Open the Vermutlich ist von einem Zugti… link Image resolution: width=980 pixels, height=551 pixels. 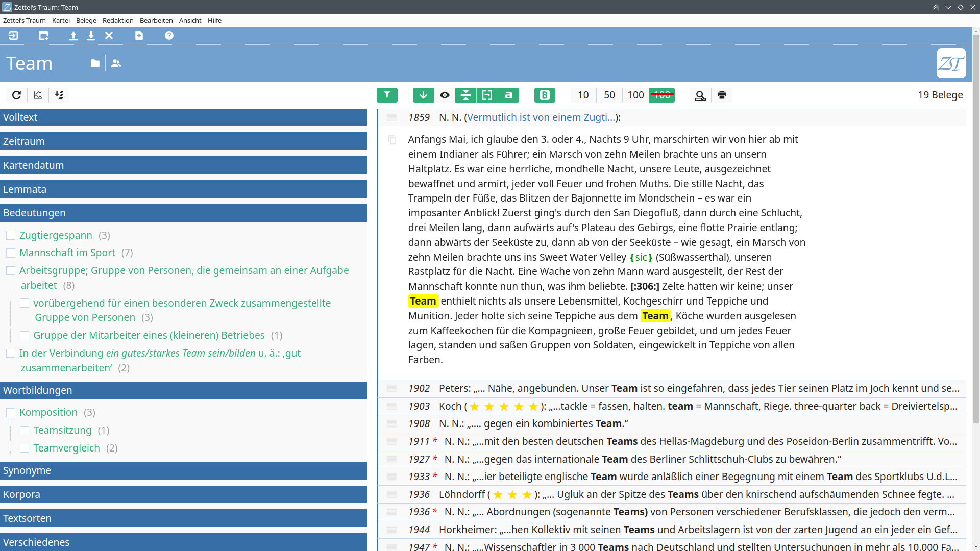click(541, 117)
